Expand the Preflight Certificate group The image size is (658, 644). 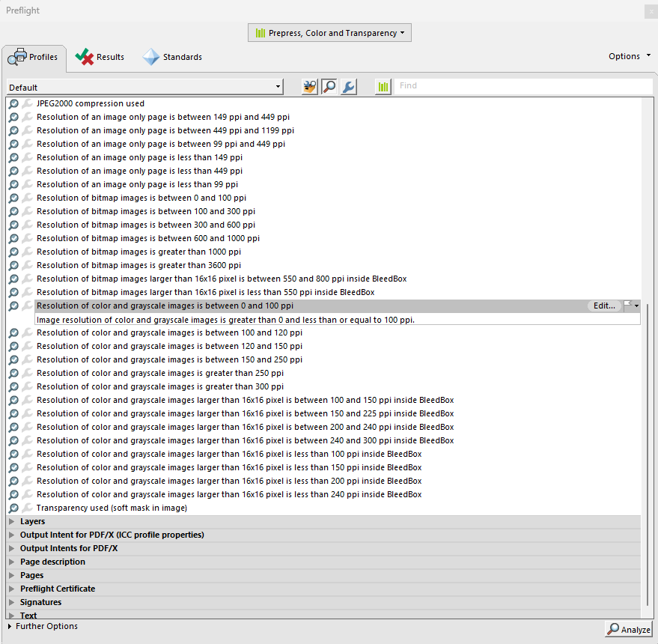pyautogui.click(x=12, y=589)
